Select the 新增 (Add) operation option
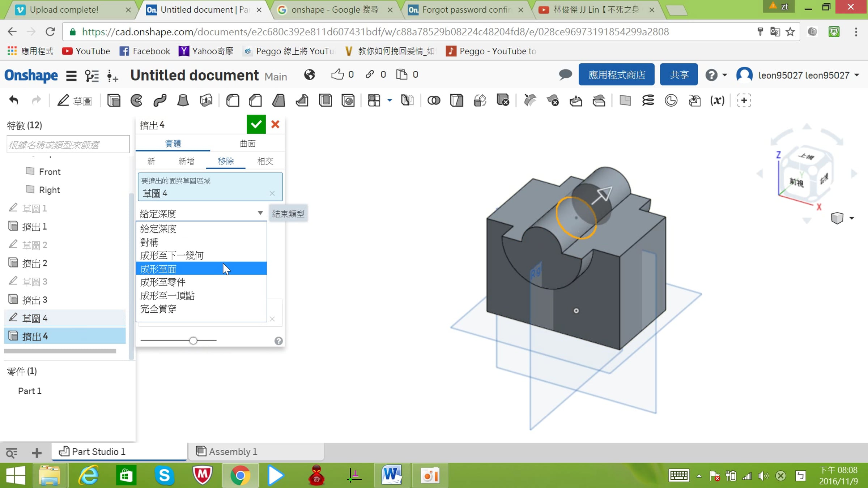Image resolution: width=868 pixels, height=488 pixels. (186, 161)
